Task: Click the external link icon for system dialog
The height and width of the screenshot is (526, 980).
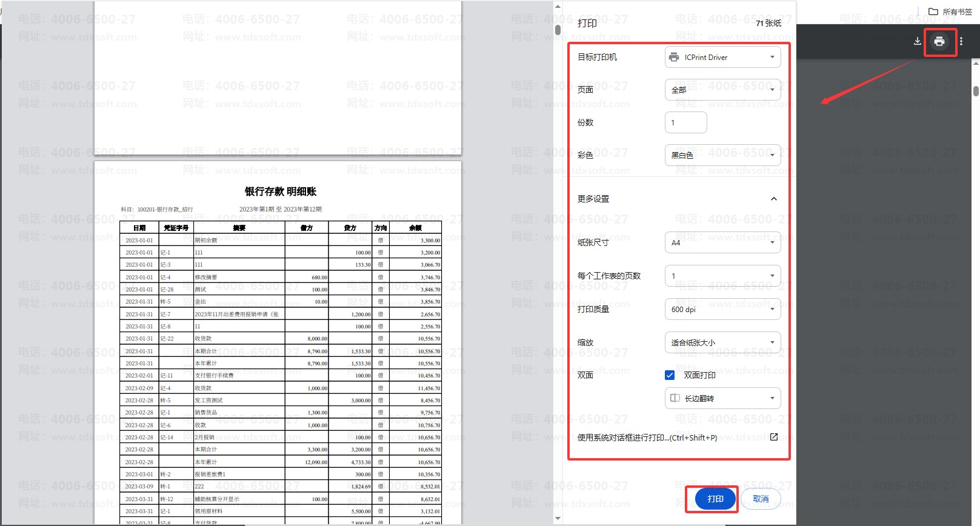Action: pos(773,437)
